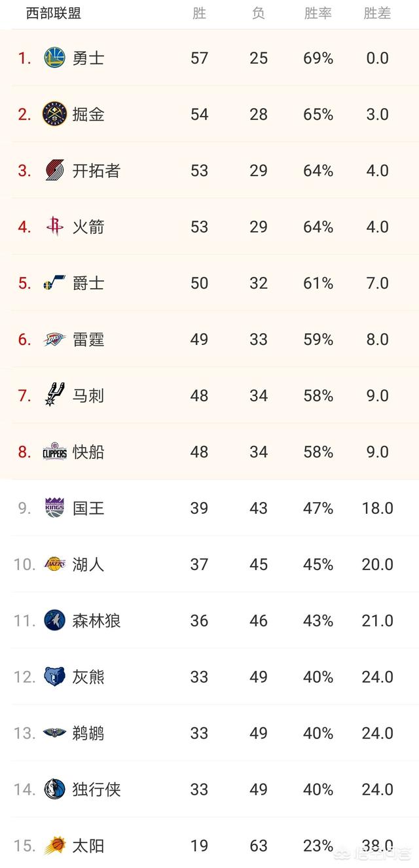Select the 西部联盟 header label
Screen dimensions: 419x868
pos(54,13)
